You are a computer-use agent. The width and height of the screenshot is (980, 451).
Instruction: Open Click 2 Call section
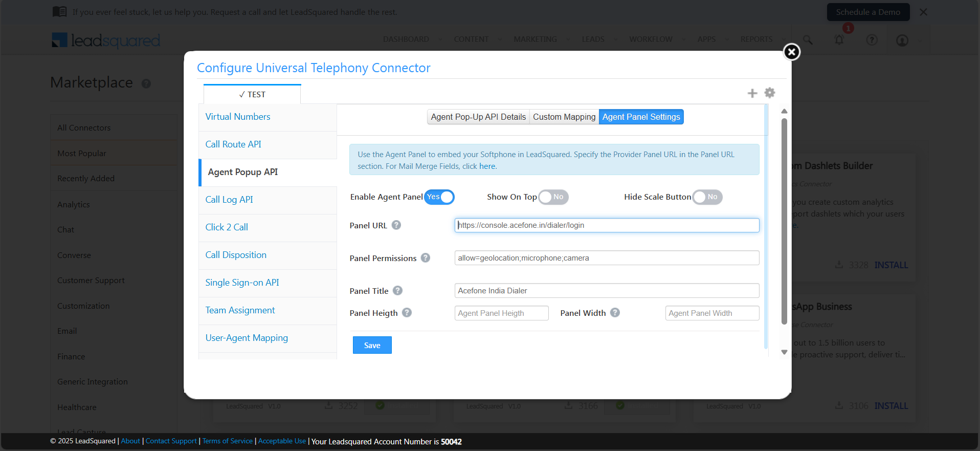coord(268,227)
